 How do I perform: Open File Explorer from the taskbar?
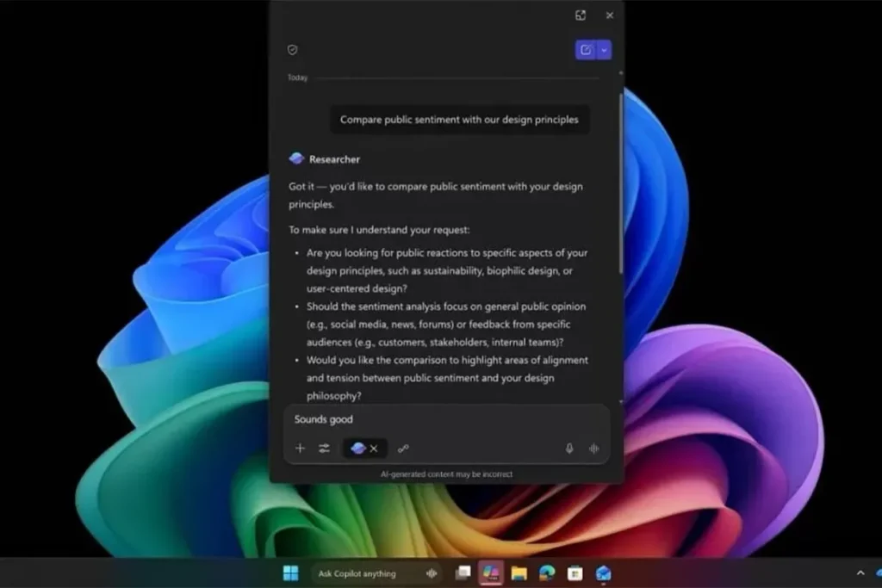point(519,573)
